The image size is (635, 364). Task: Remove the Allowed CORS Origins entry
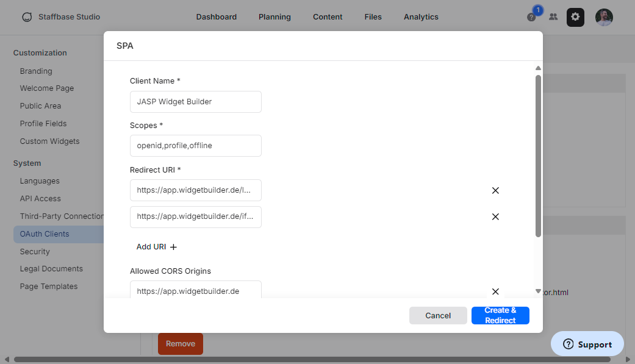click(495, 291)
